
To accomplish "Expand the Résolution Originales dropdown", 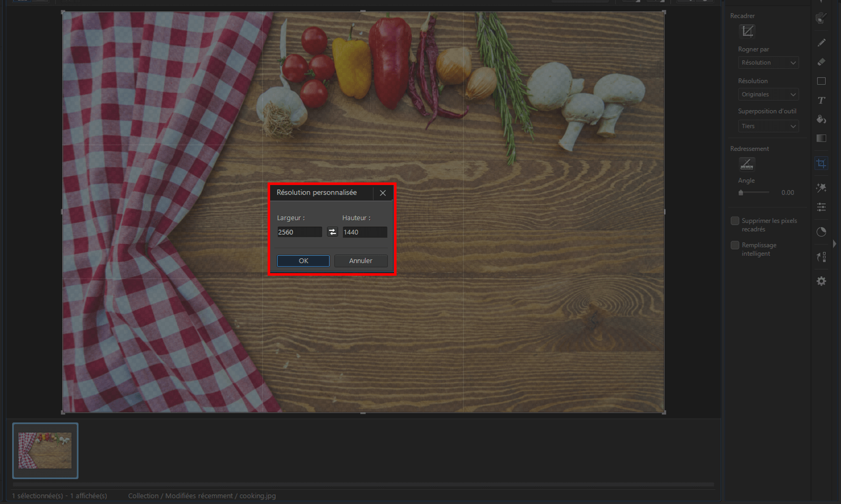I will 768,94.
